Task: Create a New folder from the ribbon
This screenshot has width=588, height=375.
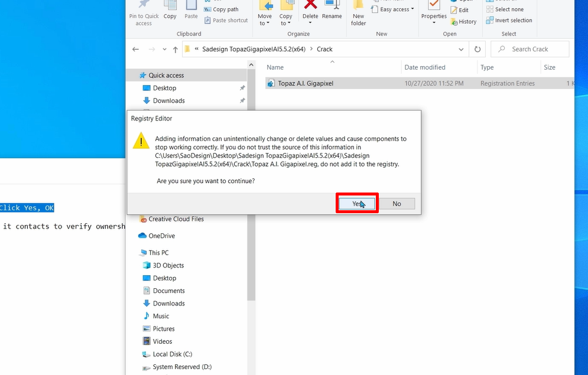Action: point(359,14)
